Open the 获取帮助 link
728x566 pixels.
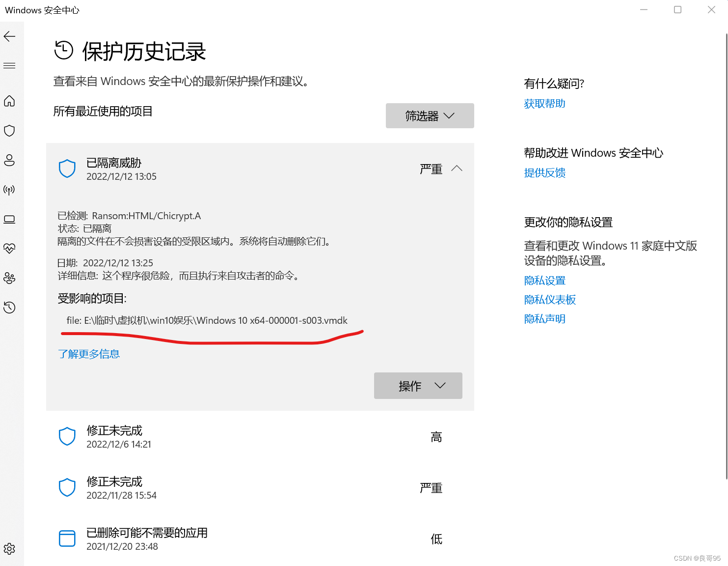click(x=544, y=104)
